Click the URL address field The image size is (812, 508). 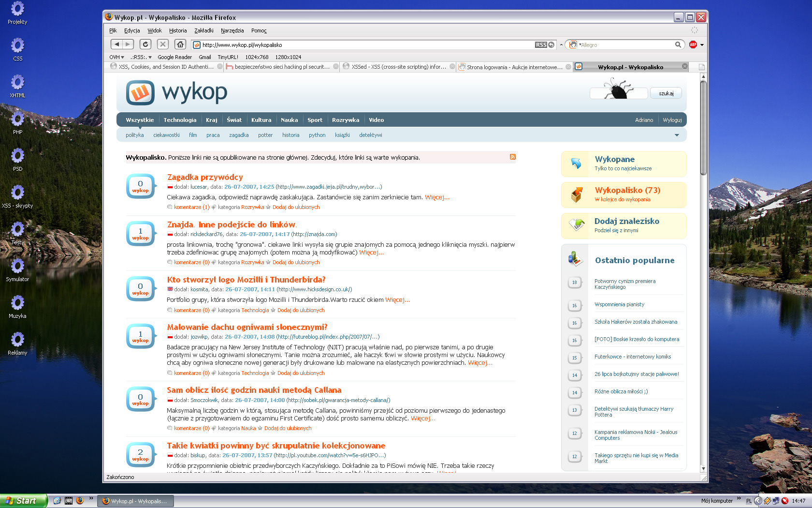(362, 45)
